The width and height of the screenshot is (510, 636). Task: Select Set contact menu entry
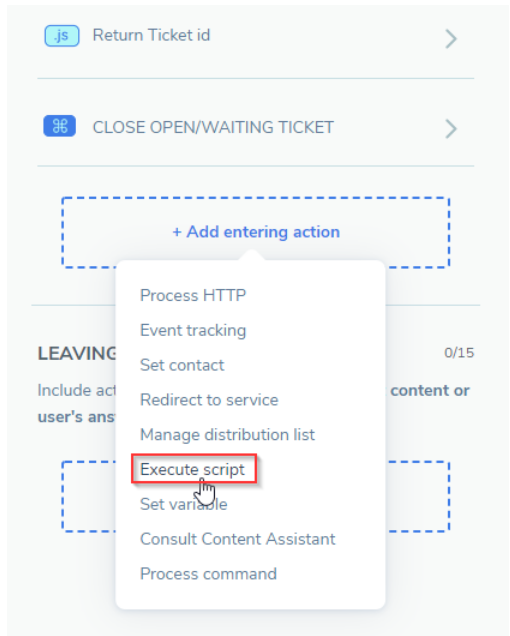tap(182, 365)
